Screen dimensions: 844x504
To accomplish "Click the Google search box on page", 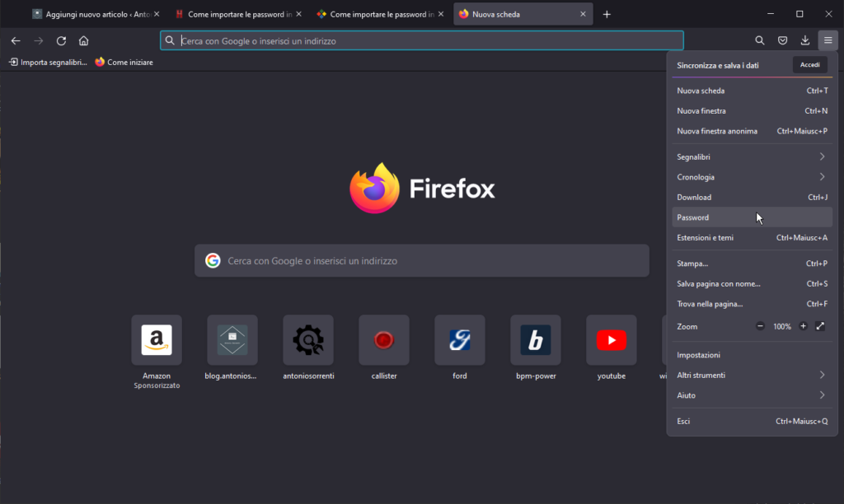I will 421,261.
